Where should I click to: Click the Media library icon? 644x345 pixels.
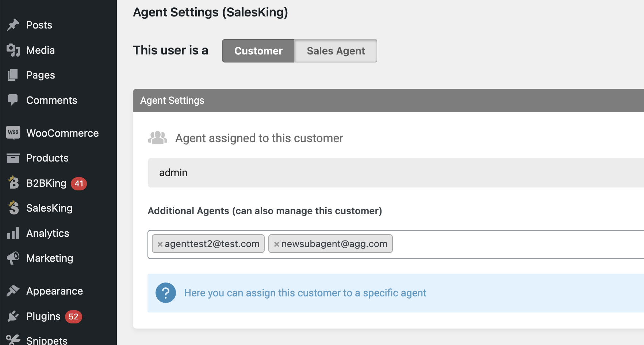click(13, 50)
